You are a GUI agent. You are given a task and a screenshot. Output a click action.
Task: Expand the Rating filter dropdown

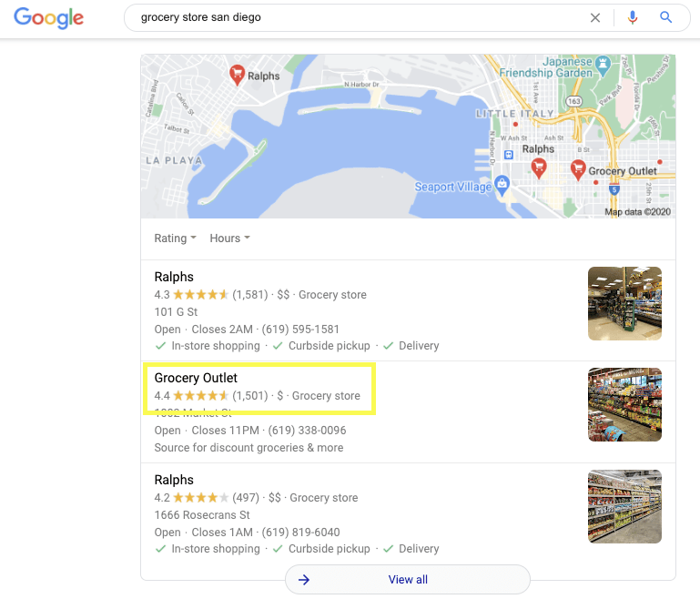175,239
